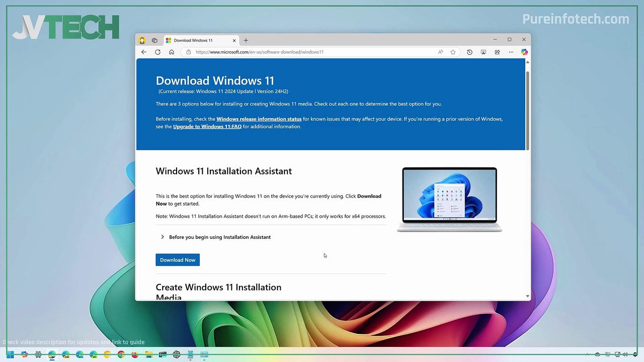Click the Download Now button
644x362 pixels.
[178, 260]
